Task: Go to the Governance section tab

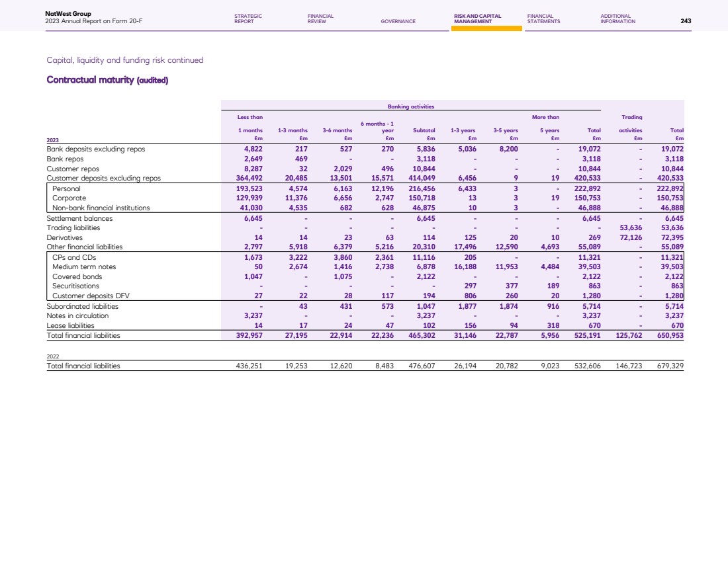Action: click(398, 21)
